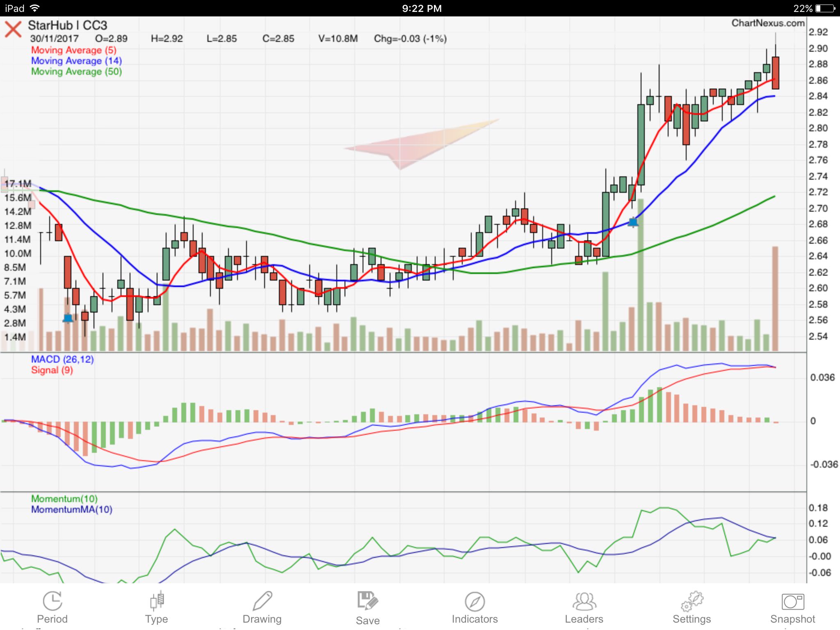The image size is (840, 630).
Task: Tap the Moving Average (5) legend label
Action: pyautogui.click(x=74, y=50)
